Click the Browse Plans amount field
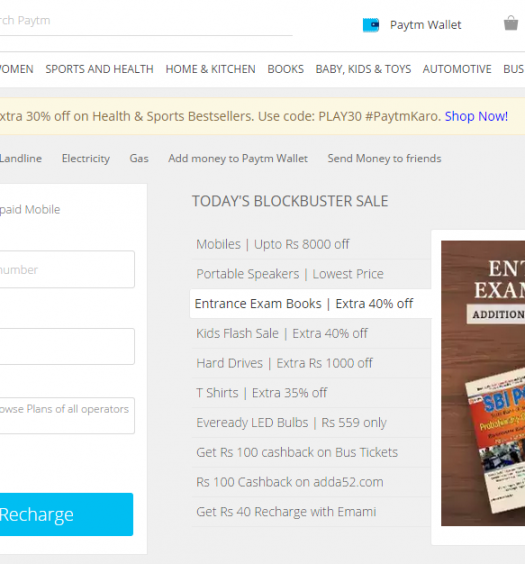The width and height of the screenshot is (525, 564). (x=67, y=415)
